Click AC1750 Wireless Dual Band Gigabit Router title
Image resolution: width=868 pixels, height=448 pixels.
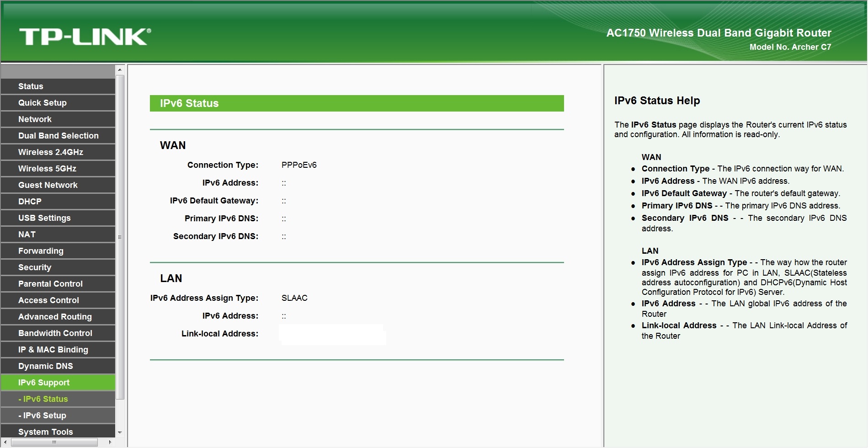(719, 33)
